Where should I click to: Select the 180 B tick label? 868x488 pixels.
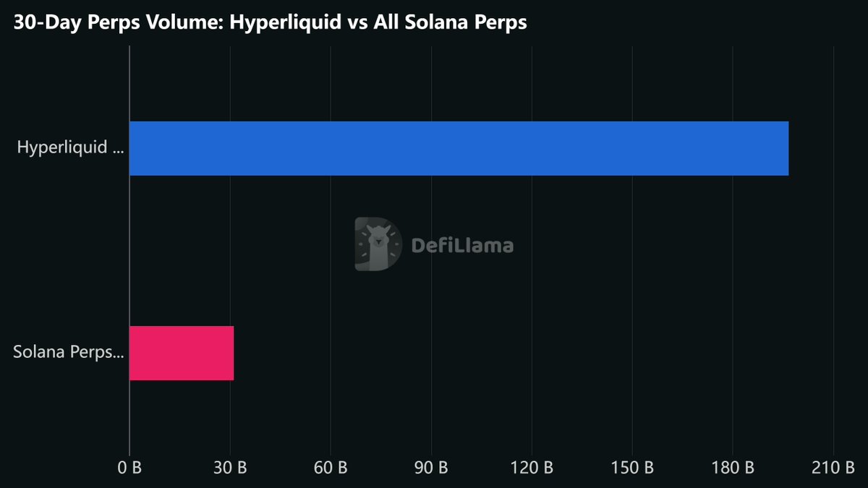click(x=733, y=468)
